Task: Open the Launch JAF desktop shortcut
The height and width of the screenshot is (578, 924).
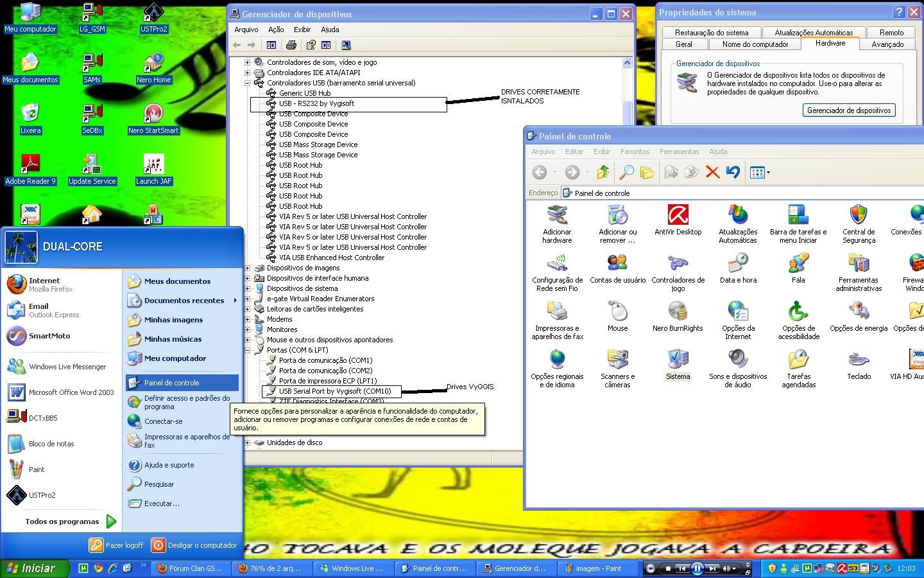Action: coord(153,170)
